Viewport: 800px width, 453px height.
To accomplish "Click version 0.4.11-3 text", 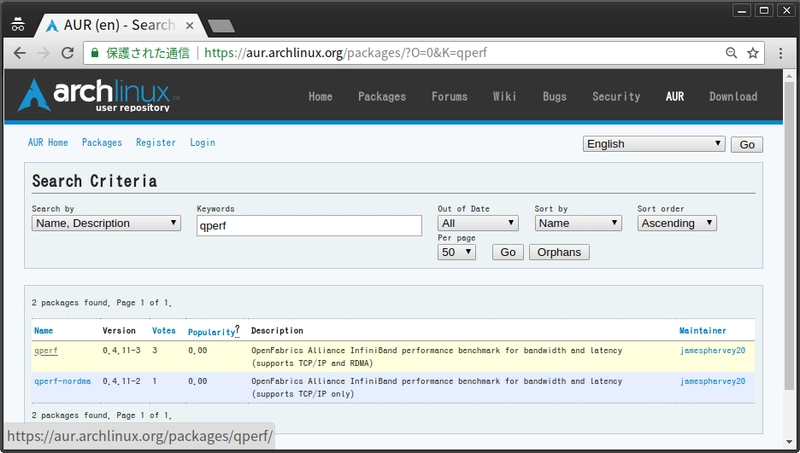I will tap(121, 350).
